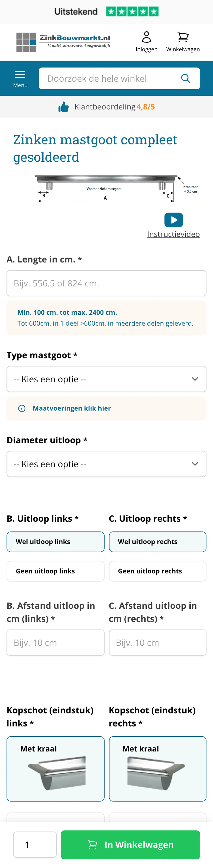This screenshot has width=213, height=868.
Task: Click the Trustpilot stars rating
Action: 132,12
